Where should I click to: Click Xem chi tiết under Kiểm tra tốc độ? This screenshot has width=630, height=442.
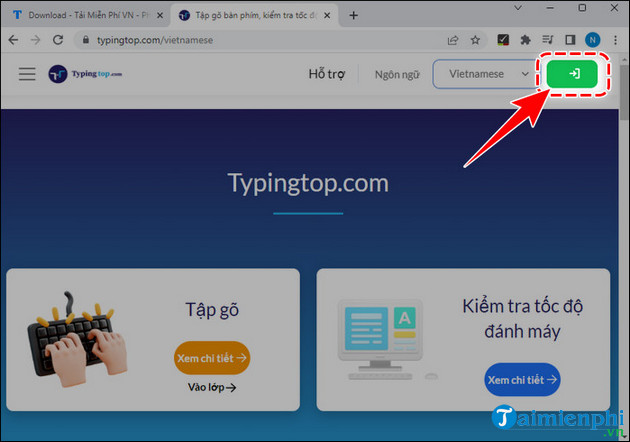523,380
